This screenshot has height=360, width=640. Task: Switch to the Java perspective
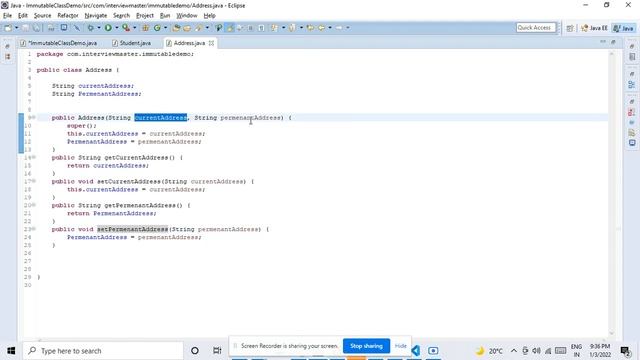pos(624,28)
